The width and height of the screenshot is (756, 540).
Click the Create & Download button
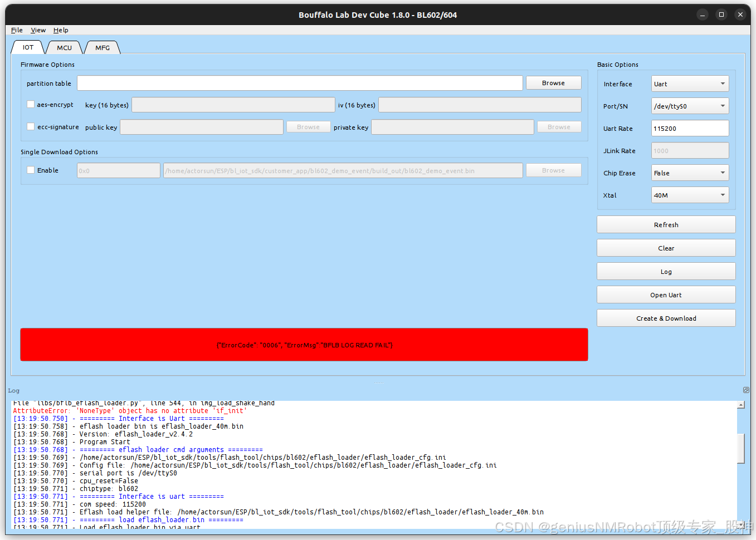[666, 318]
